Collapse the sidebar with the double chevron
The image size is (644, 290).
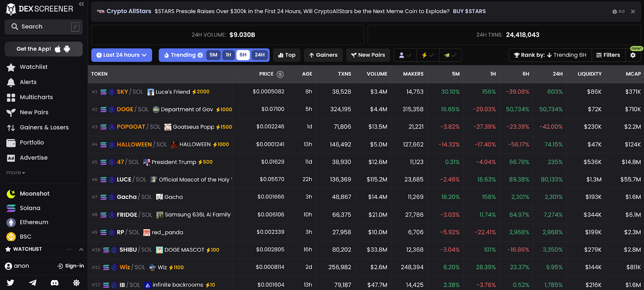(81, 4)
